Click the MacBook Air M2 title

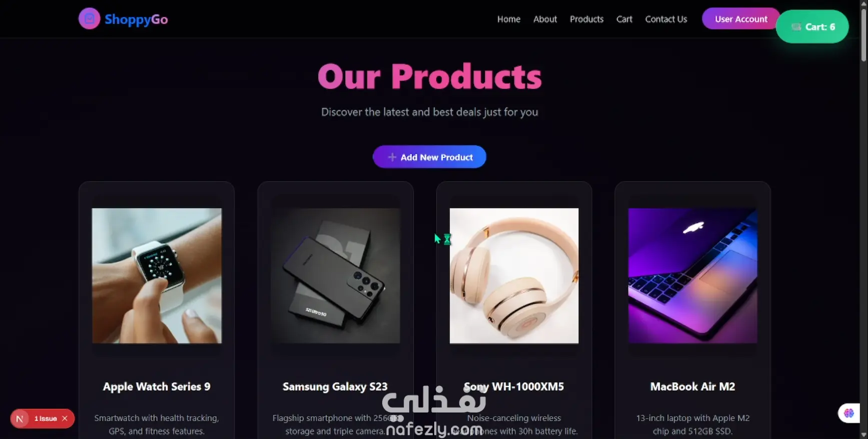pos(692,386)
